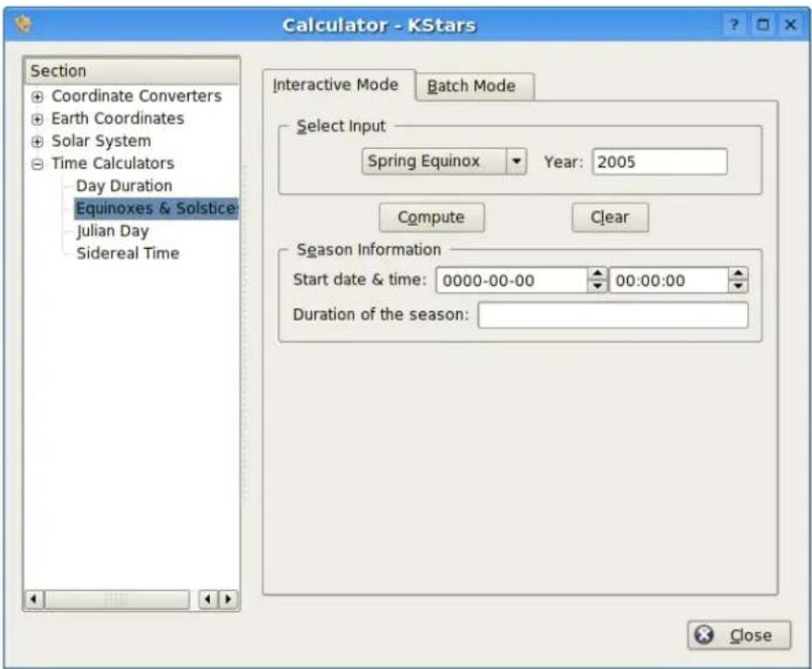The width and height of the screenshot is (812, 669).
Task: Click the Duration of the season field
Action: [x=612, y=315]
